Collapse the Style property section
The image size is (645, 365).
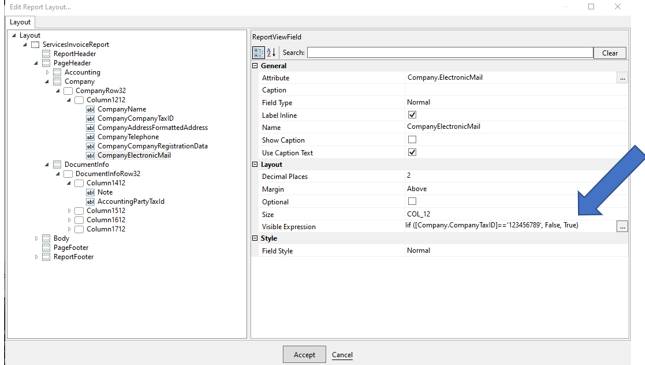pos(255,238)
